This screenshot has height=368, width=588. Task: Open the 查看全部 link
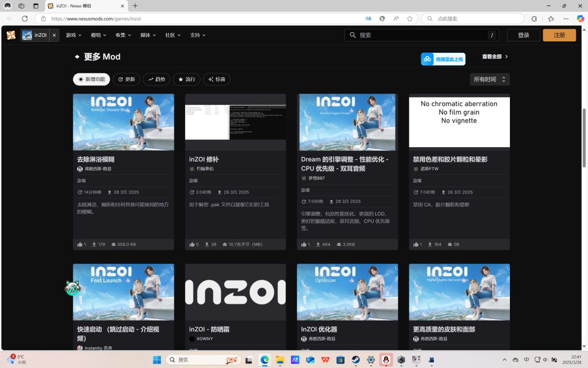(495, 57)
